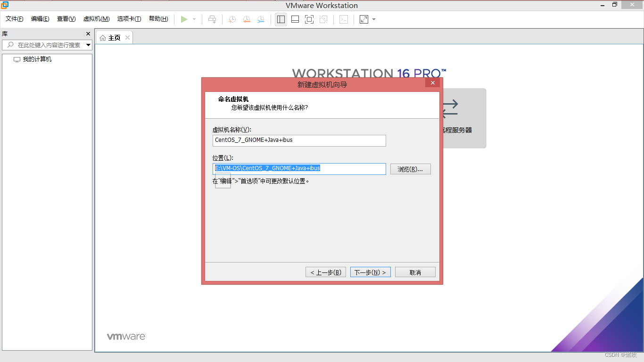This screenshot has height=362, width=644.
Task: Open the 帮助(H) menu
Action: [158, 19]
